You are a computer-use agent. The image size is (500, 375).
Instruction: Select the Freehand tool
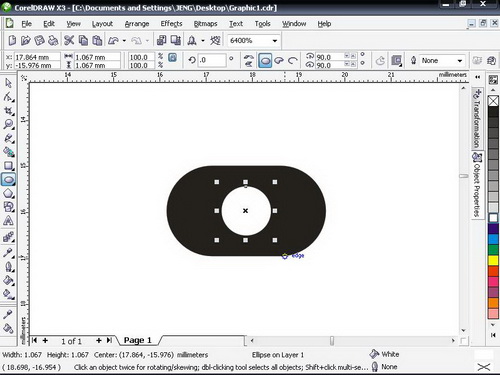point(8,138)
